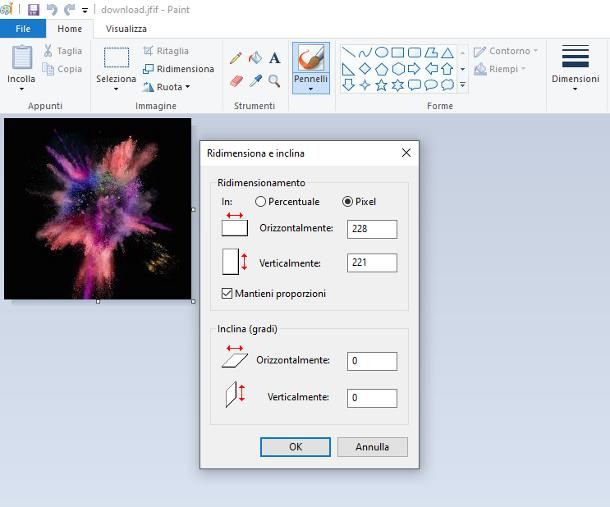Click the Taglia cut button
Image resolution: width=610 pixels, height=507 pixels.
coord(63,51)
